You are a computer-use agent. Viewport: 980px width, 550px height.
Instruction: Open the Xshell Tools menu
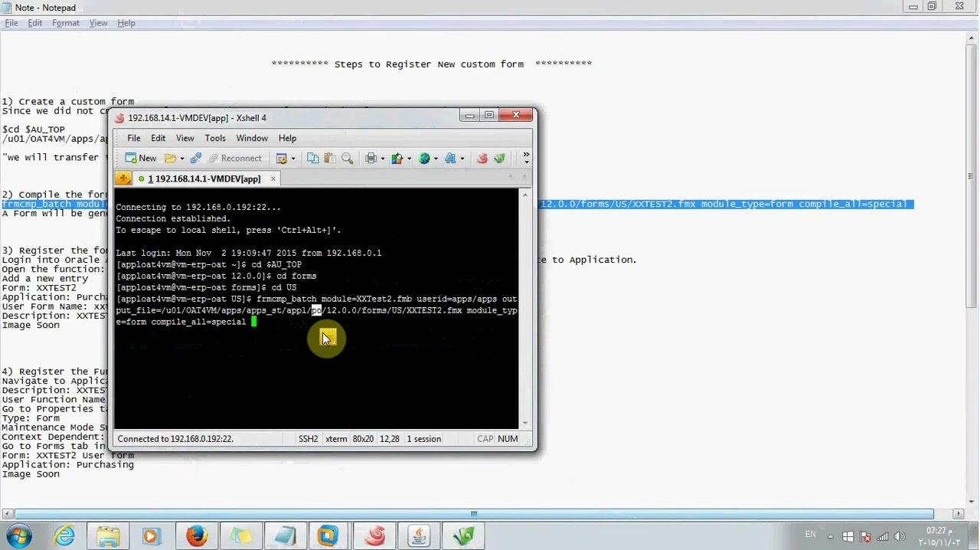(215, 138)
